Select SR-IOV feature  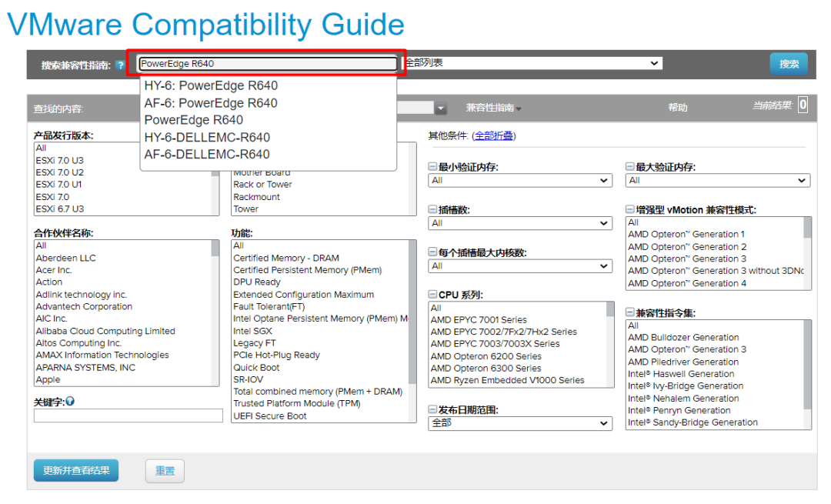tap(248, 379)
